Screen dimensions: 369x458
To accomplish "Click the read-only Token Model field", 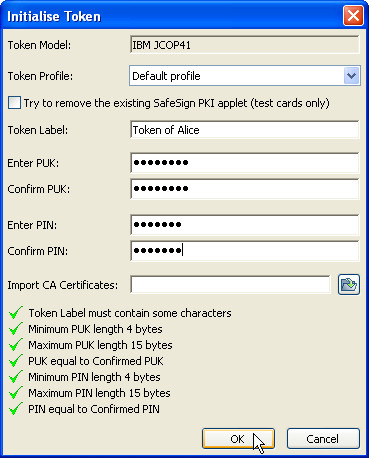I will (x=245, y=45).
